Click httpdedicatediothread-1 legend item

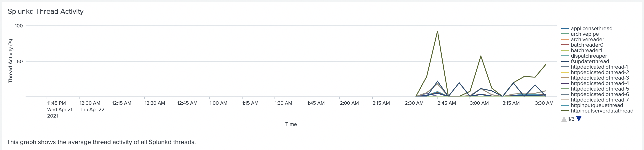click(599, 67)
